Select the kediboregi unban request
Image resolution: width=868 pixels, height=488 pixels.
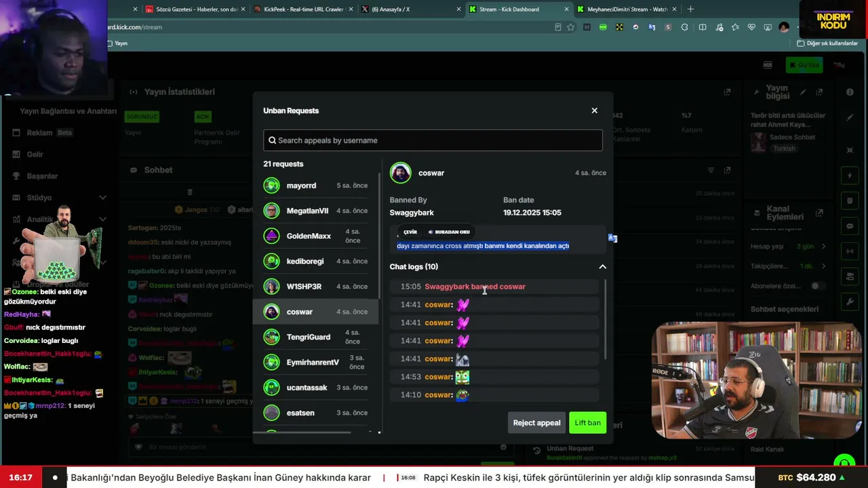point(315,261)
